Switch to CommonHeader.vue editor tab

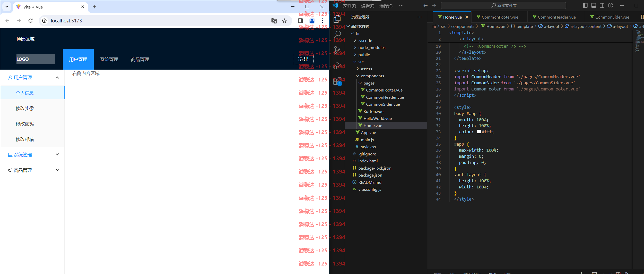[556, 17]
